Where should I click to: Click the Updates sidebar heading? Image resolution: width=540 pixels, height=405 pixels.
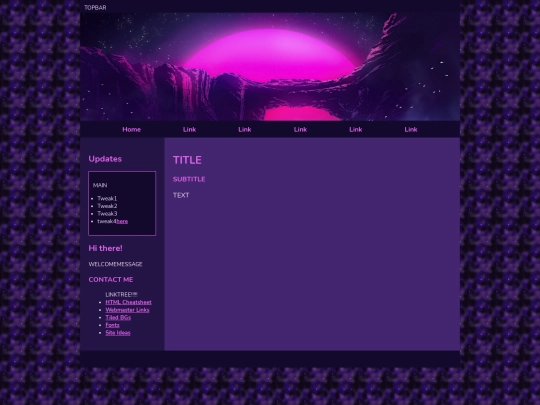pos(105,159)
